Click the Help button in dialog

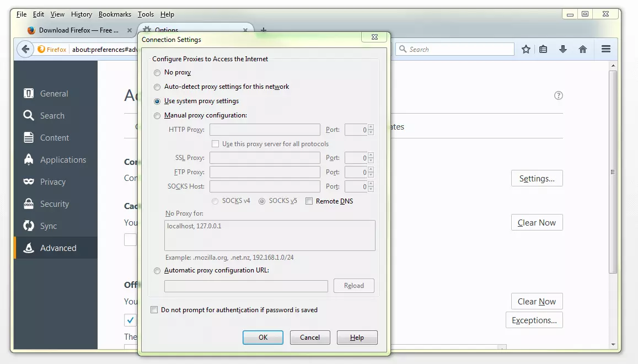357,338
